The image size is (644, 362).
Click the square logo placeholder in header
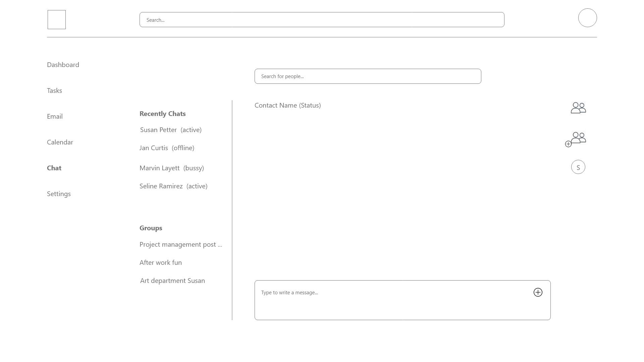pos(57,19)
